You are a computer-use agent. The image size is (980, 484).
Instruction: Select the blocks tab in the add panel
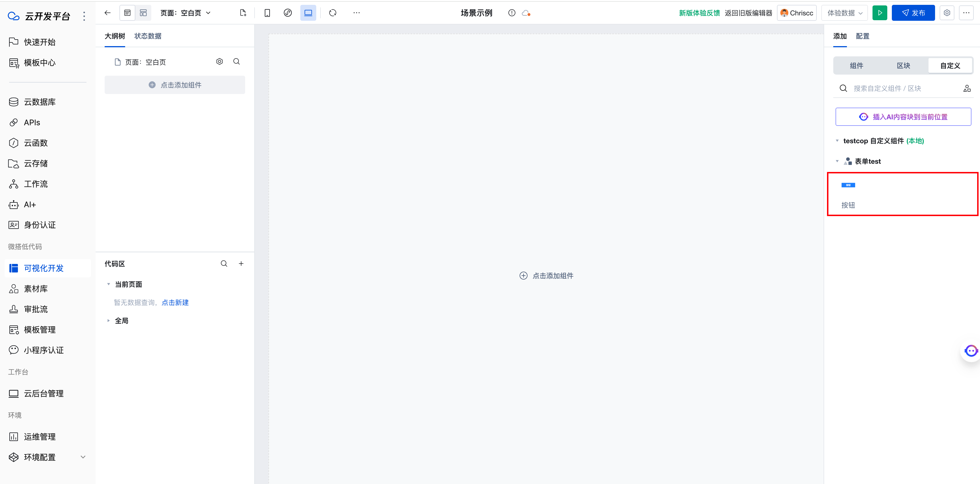[x=903, y=65]
